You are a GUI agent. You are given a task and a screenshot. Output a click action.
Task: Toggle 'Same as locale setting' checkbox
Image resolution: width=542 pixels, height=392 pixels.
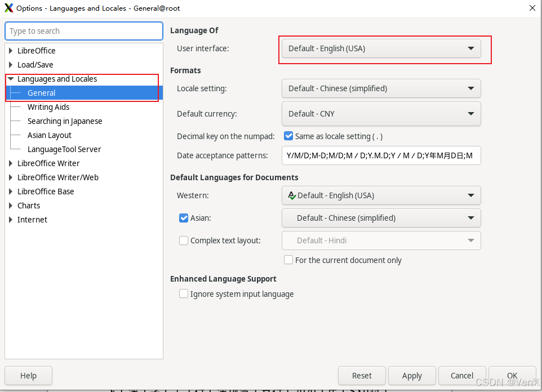click(x=288, y=136)
